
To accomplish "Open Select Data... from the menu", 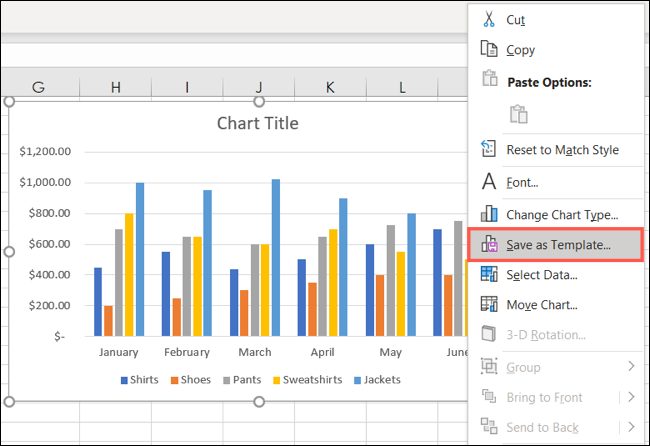I will (x=555, y=274).
